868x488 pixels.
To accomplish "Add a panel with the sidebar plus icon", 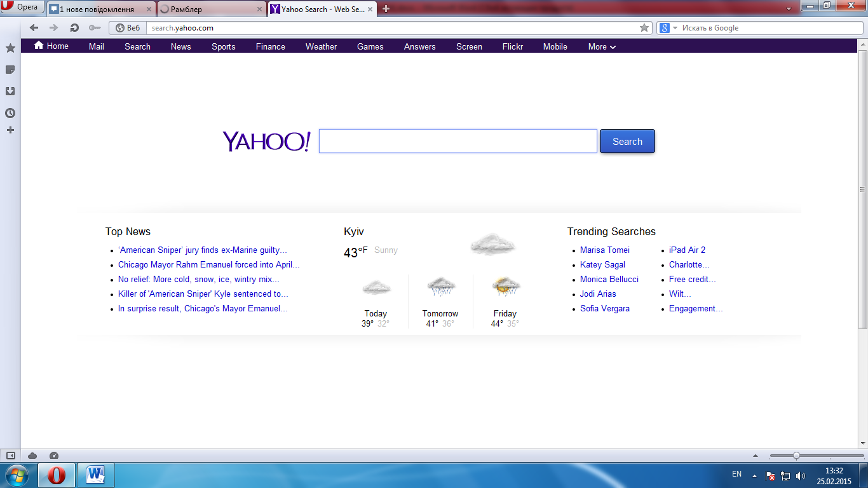I will tap(10, 130).
